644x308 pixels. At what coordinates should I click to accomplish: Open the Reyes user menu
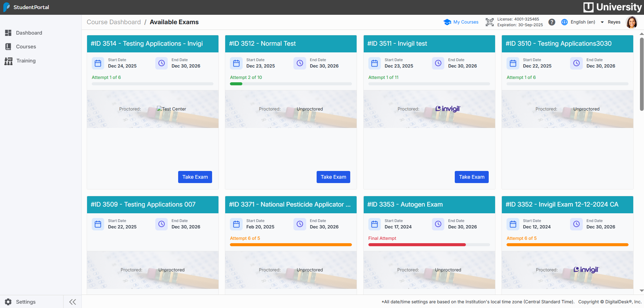point(614,22)
